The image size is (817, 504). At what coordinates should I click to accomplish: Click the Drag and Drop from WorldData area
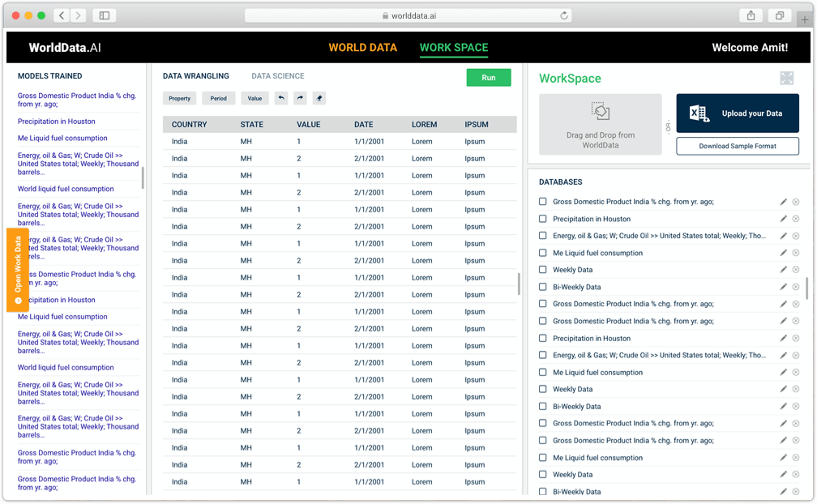click(x=600, y=124)
